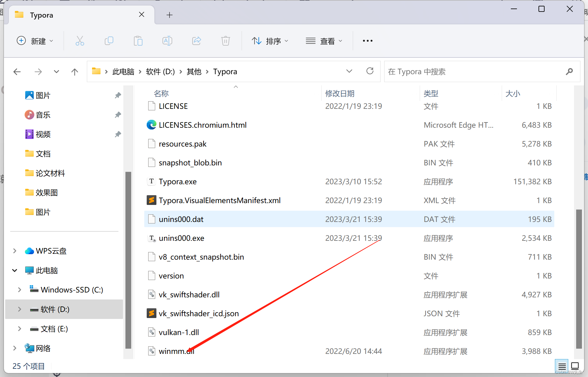
Task: Expand the WPS云盘 tree node
Action: [x=15, y=251]
